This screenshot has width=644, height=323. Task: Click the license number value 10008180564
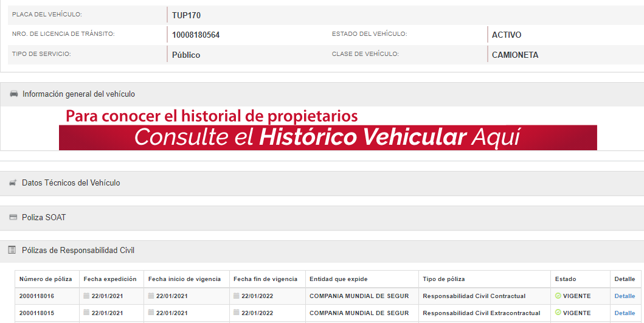click(x=196, y=35)
